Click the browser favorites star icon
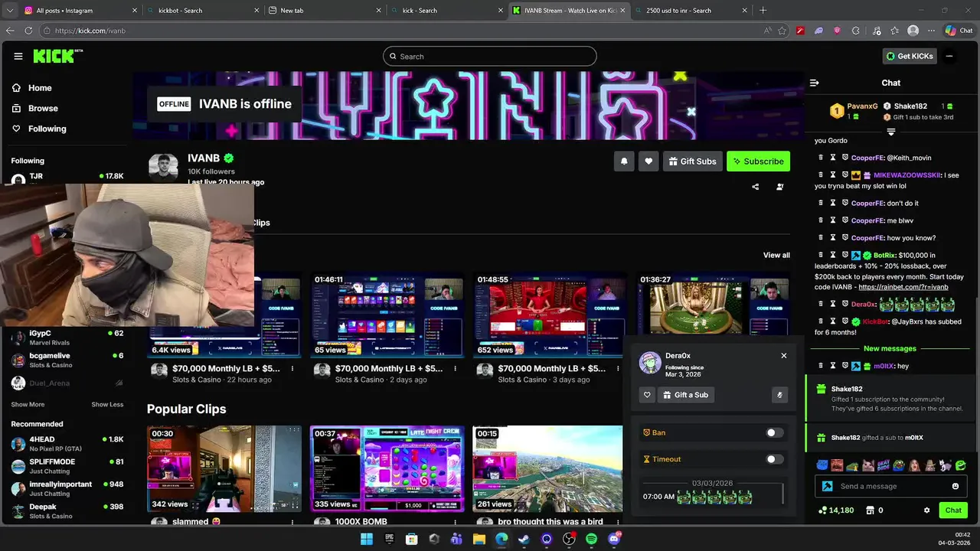 (782, 31)
